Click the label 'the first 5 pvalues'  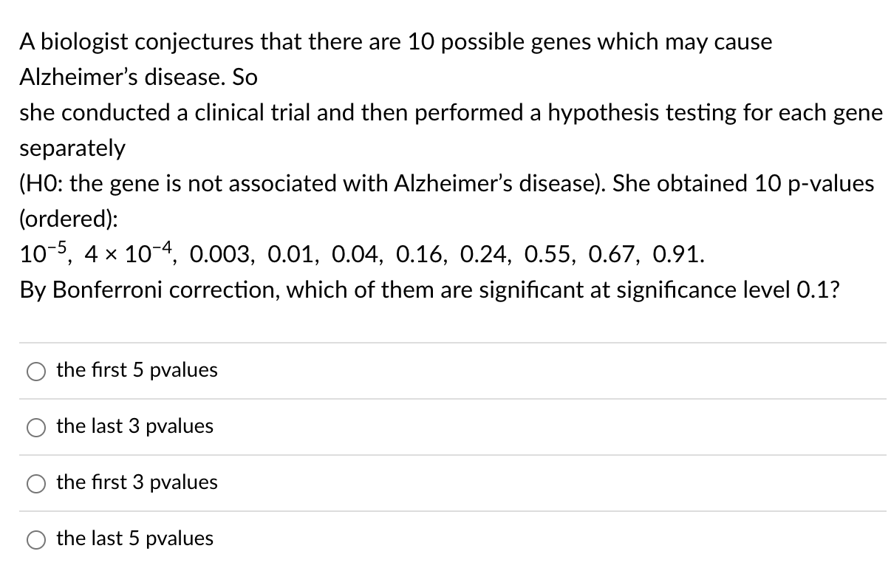click(137, 371)
